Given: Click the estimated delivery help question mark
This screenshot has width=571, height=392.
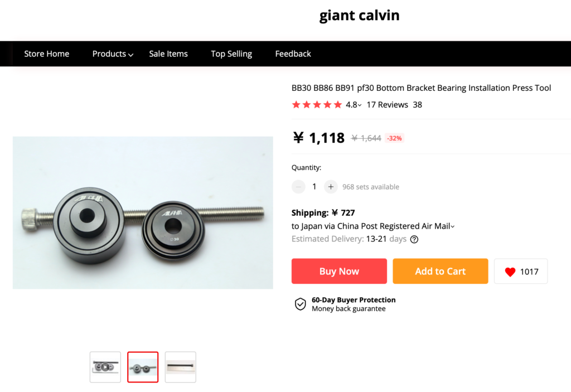Looking at the screenshot, I should (414, 239).
